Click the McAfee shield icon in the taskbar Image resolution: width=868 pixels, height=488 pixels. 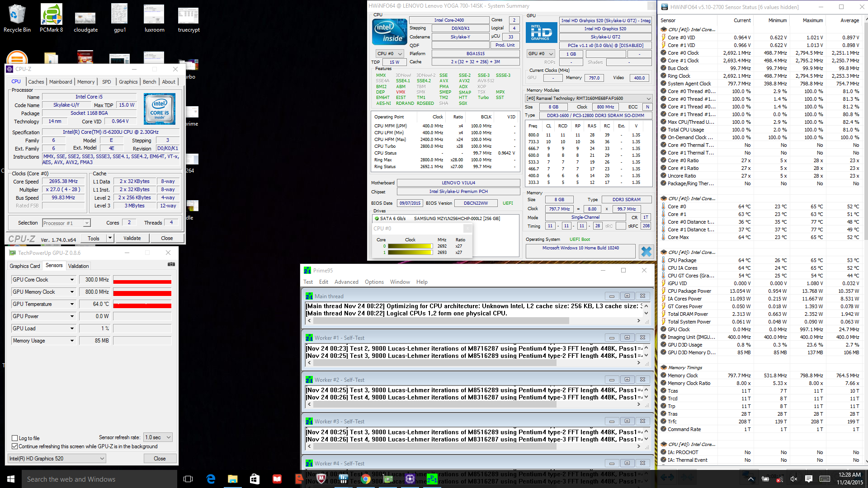[x=321, y=479]
